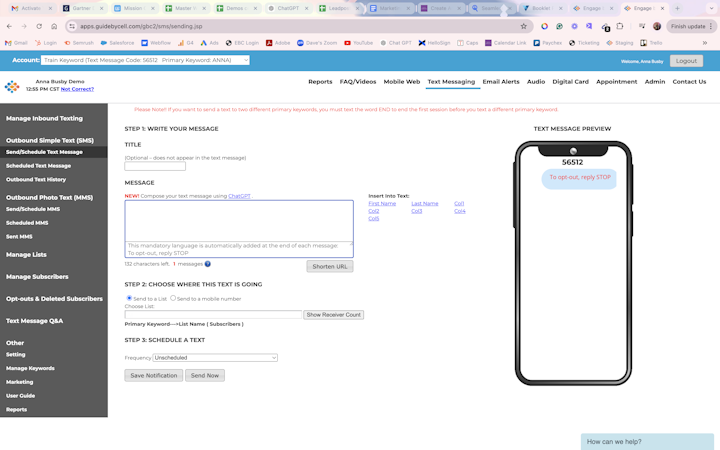Open a new browser tab

677,8
